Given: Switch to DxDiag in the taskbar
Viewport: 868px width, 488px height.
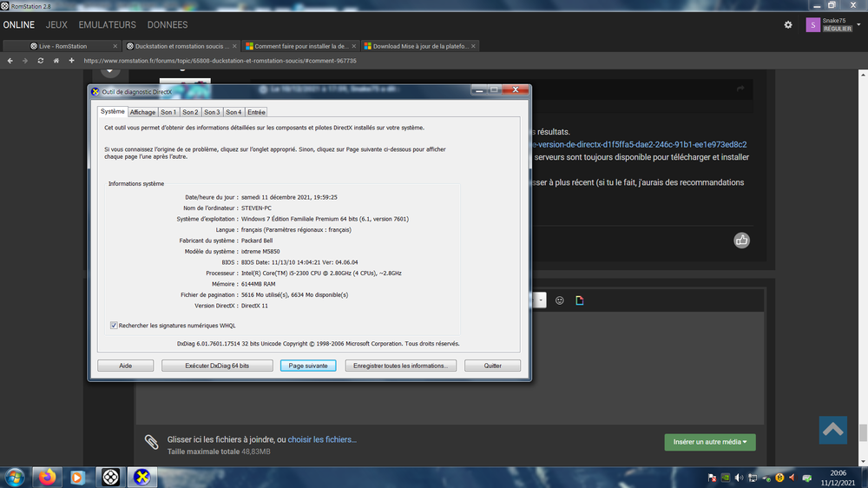Looking at the screenshot, I should click(142, 477).
